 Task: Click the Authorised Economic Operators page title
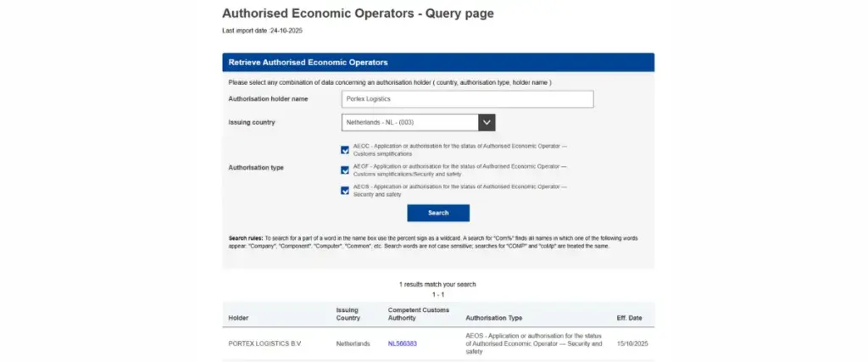point(357,14)
